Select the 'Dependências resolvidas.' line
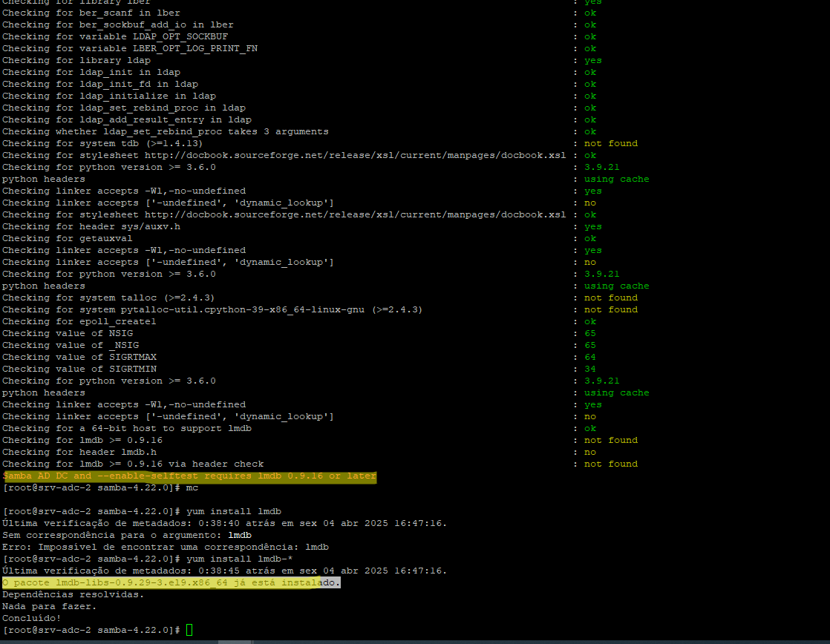 tap(73, 595)
